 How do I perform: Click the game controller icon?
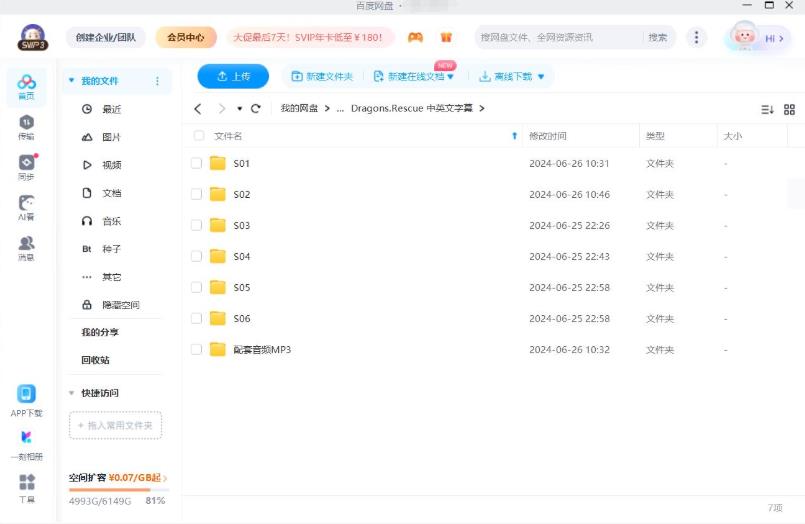[415, 37]
